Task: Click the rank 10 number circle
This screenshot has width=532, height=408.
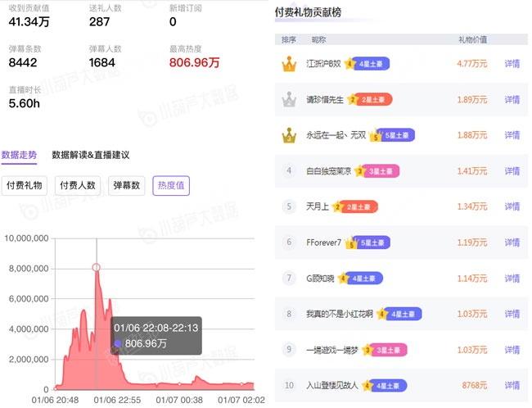Action: pos(289,385)
